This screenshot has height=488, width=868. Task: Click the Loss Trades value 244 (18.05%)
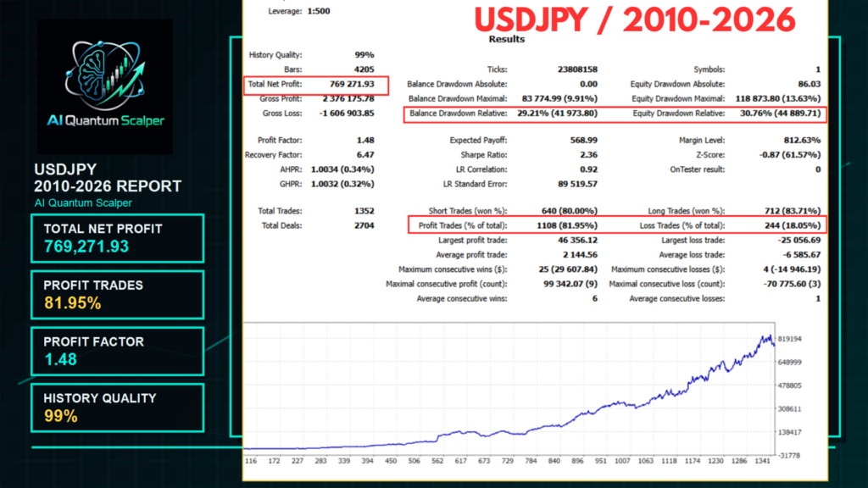click(793, 225)
